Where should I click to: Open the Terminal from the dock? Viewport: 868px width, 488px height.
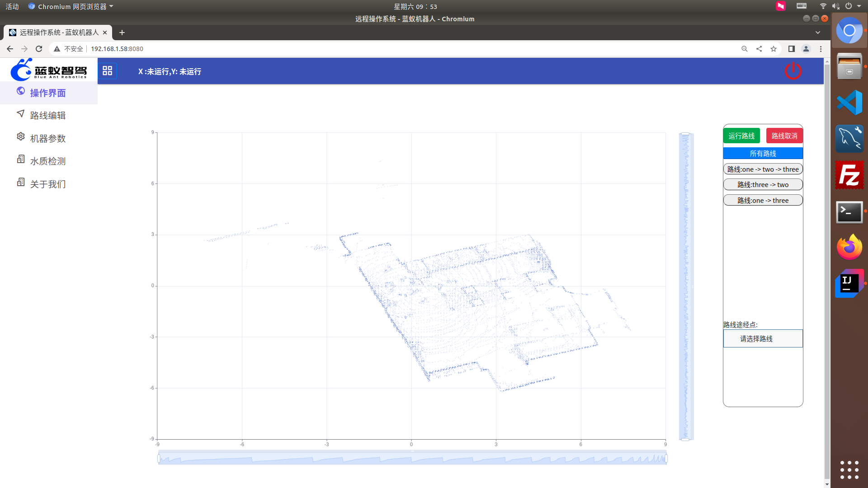click(849, 211)
